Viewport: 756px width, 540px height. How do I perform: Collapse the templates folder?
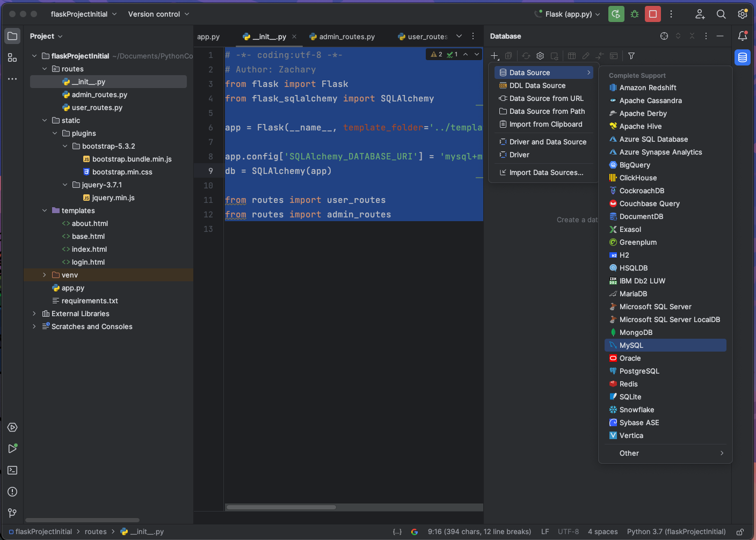pyautogui.click(x=45, y=210)
